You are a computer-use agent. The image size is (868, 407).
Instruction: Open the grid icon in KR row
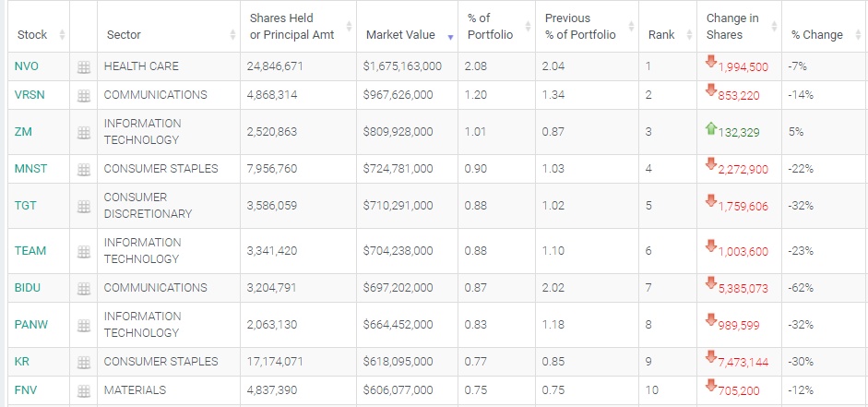click(83, 362)
